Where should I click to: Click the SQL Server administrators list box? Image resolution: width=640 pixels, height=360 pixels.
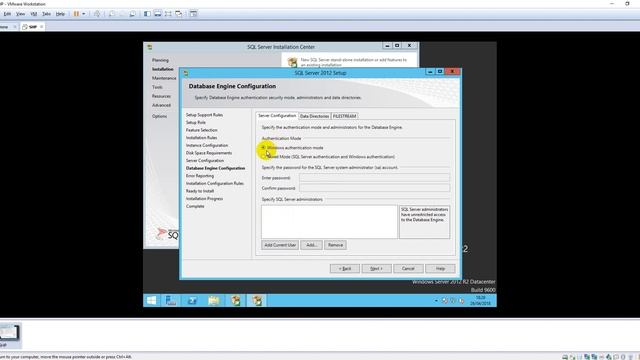pyautogui.click(x=329, y=222)
